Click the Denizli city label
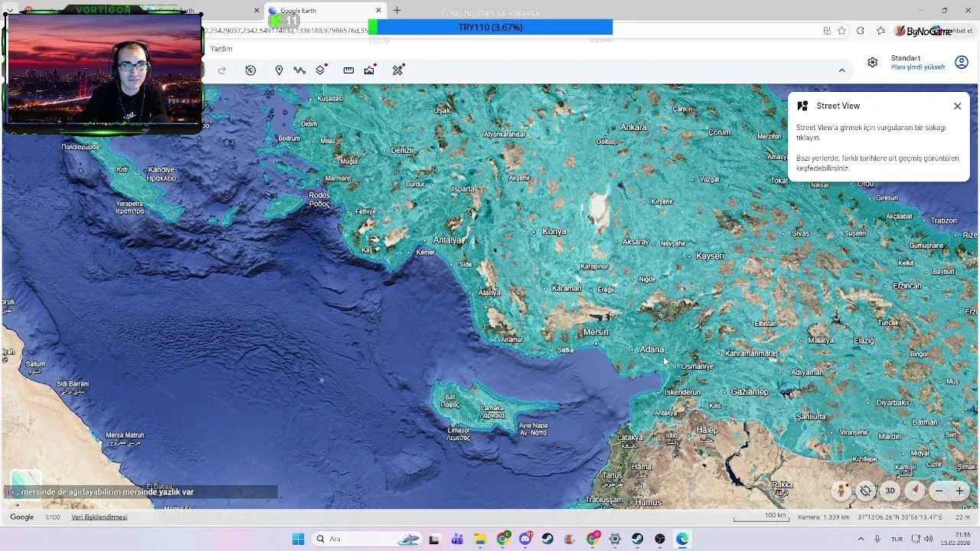Image resolution: width=980 pixels, height=551 pixels. [x=402, y=150]
